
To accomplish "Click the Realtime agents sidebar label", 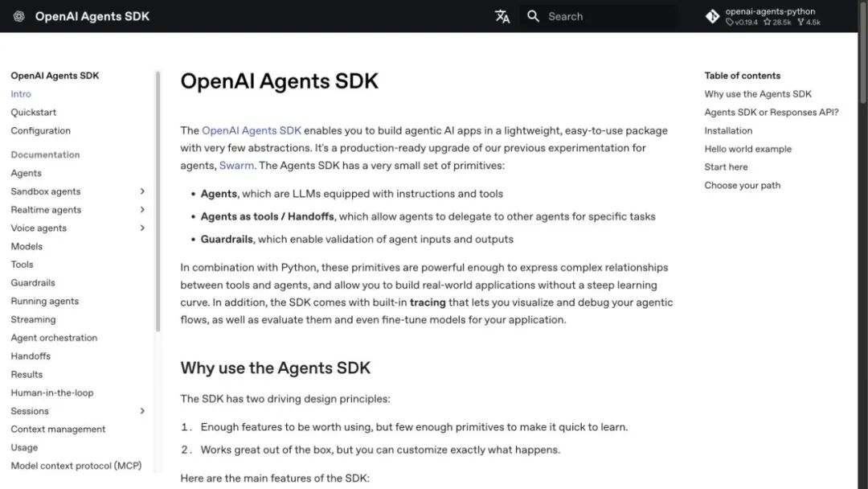I will coord(46,210).
